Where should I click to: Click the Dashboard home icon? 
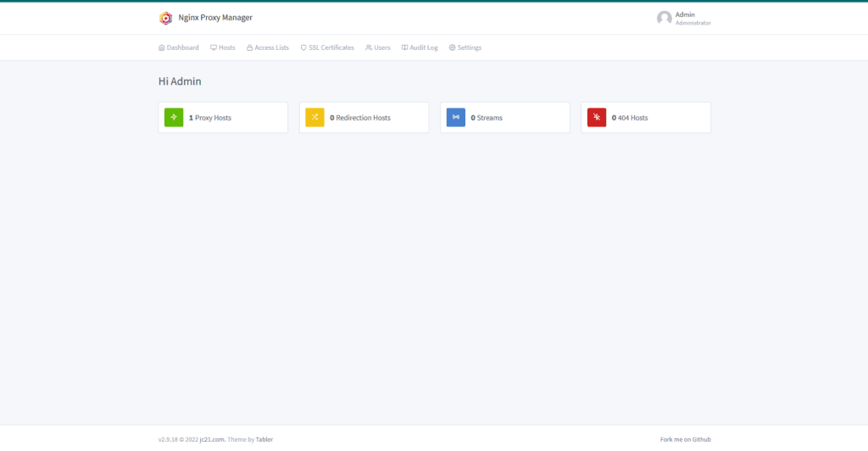click(162, 47)
